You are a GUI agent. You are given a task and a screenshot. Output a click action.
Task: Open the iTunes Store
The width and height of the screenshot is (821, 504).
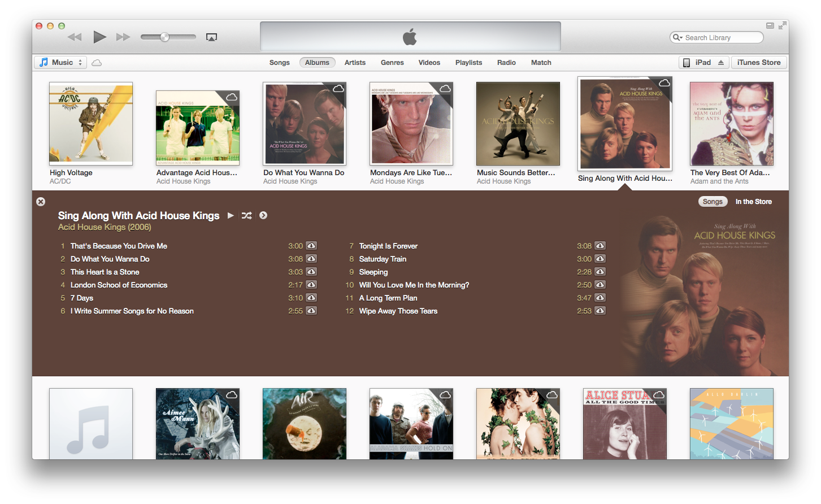pyautogui.click(x=759, y=63)
